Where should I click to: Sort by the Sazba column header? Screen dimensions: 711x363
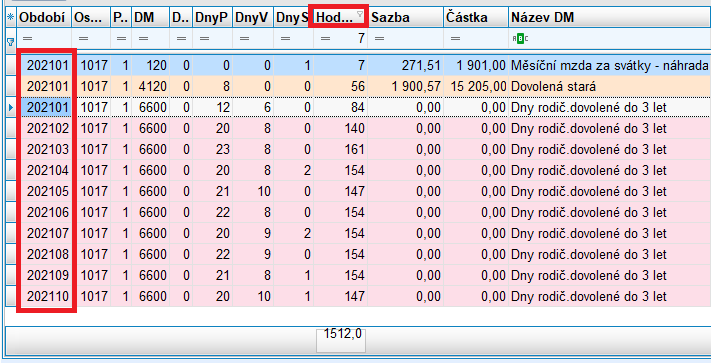point(406,18)
